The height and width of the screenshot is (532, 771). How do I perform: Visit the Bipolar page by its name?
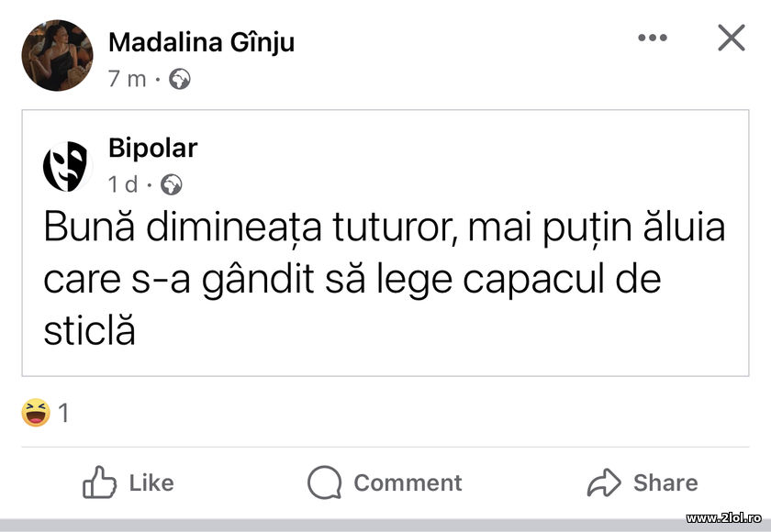(x=152, y=148)
